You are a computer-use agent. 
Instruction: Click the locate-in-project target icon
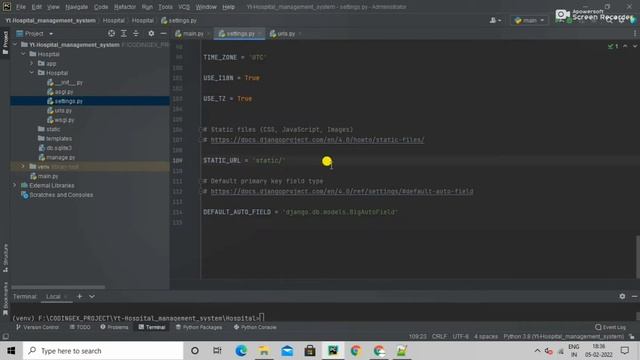[111, 33]
